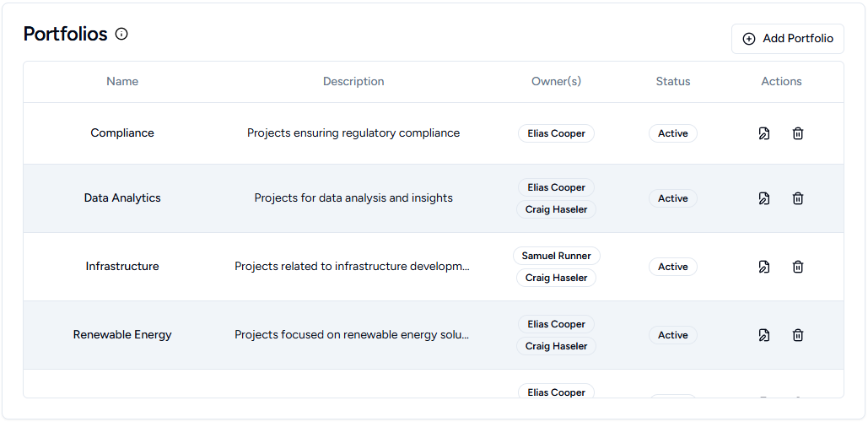This screenshot has height=422, width=868.
Task: Delete the Data Analytics portfolio
Action: point(798,198)
